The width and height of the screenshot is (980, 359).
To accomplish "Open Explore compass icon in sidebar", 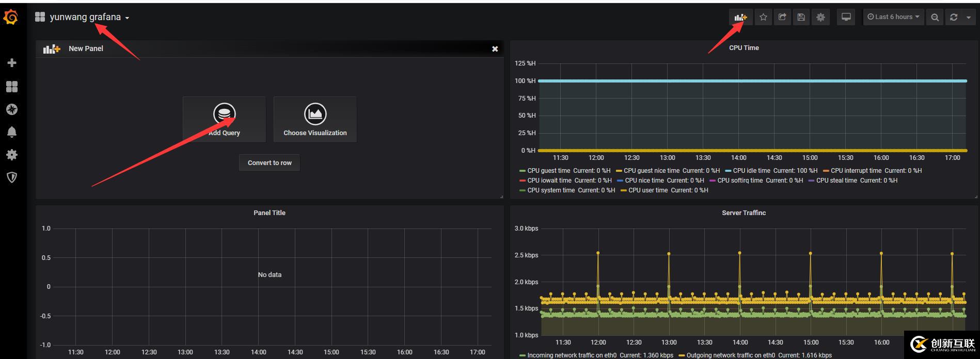I will [12, 109].
